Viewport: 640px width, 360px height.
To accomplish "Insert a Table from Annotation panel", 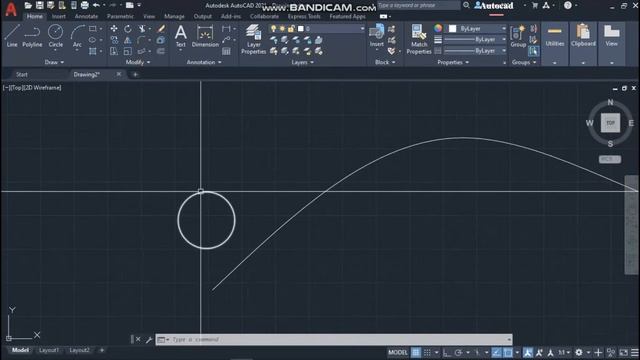I will [x=226, y=51].
